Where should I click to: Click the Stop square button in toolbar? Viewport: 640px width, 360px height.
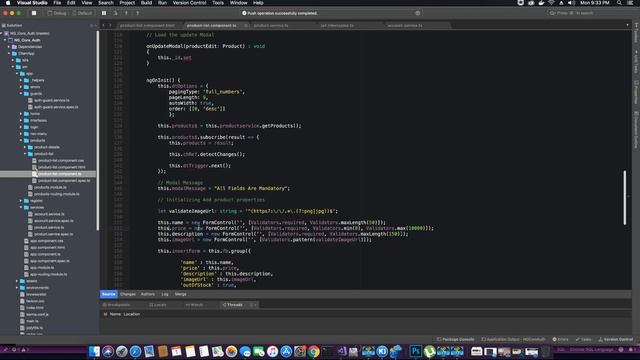34,13
